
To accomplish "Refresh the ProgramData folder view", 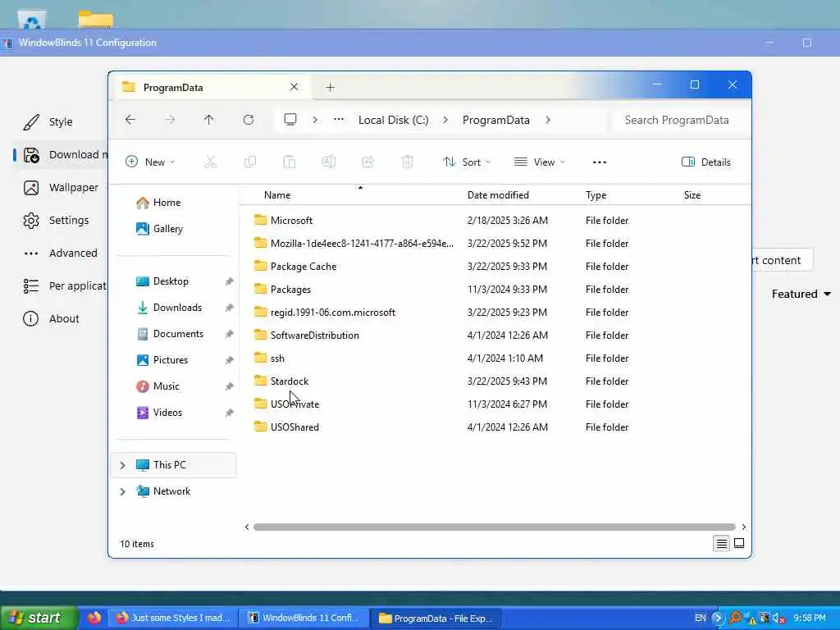I will tap(248, 120).
